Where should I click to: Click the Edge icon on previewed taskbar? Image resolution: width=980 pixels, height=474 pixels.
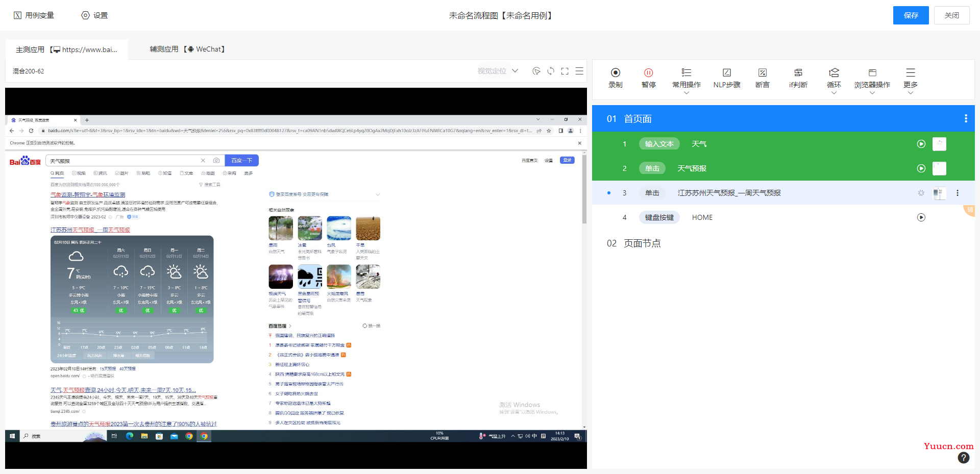point(130,436)
